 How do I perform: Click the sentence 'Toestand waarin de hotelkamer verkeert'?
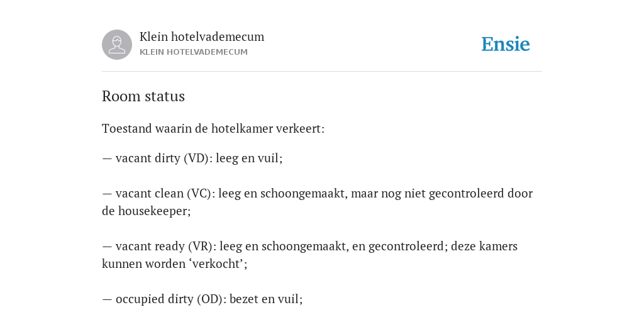point(213,129)
